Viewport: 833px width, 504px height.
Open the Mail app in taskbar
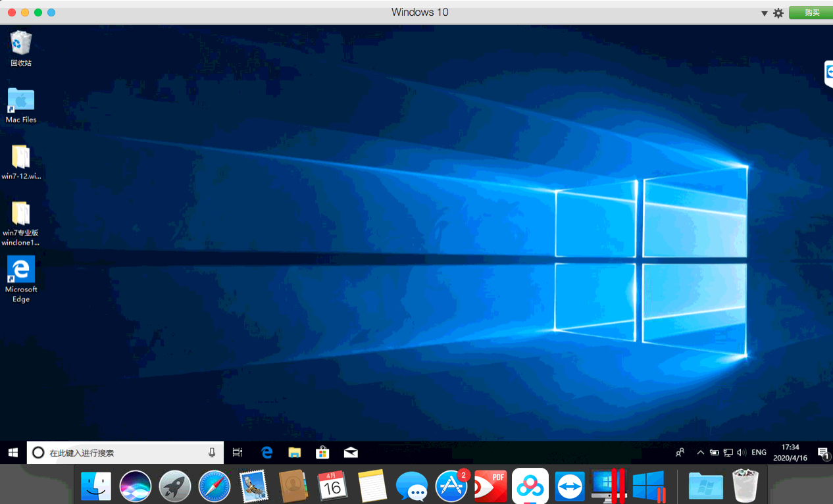click(x=351, y=453)
